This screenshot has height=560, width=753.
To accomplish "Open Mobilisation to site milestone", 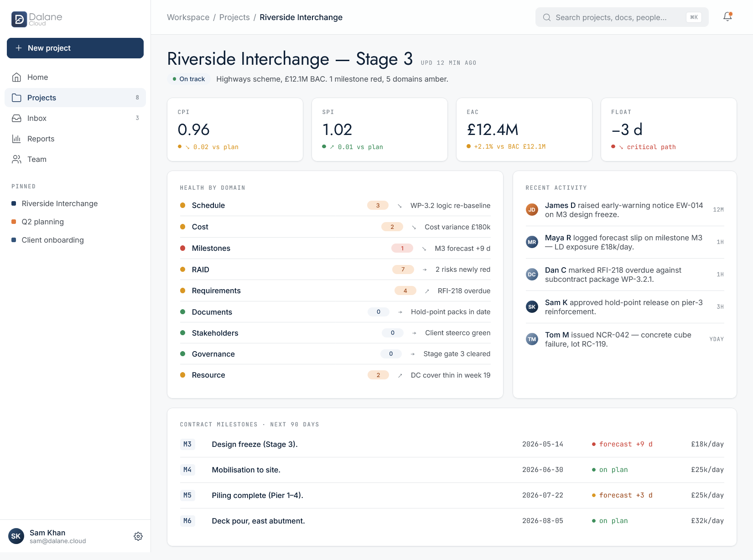I will (x=452, y=470).
